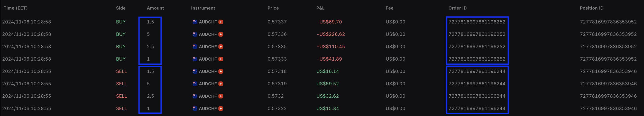Click the Swiss flag icon in the 0.57335 row
Image resolution: width=644 pixels, height=116 pixels.
(221, 47)
